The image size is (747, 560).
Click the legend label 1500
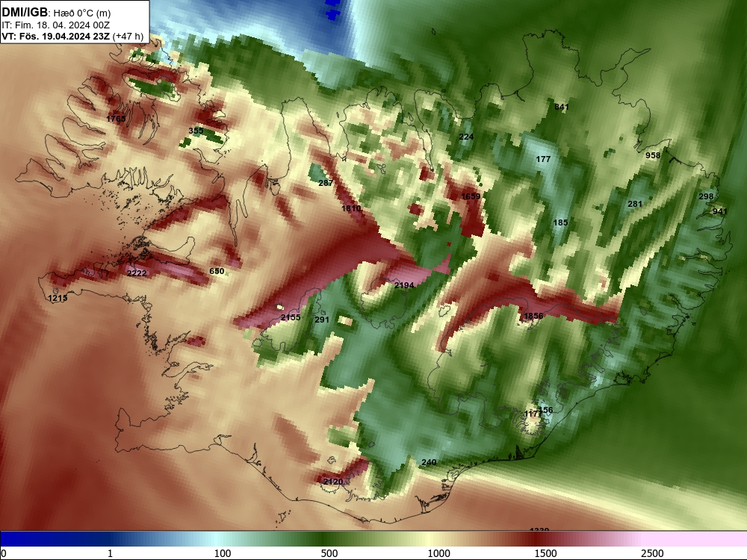coord(545,553)
